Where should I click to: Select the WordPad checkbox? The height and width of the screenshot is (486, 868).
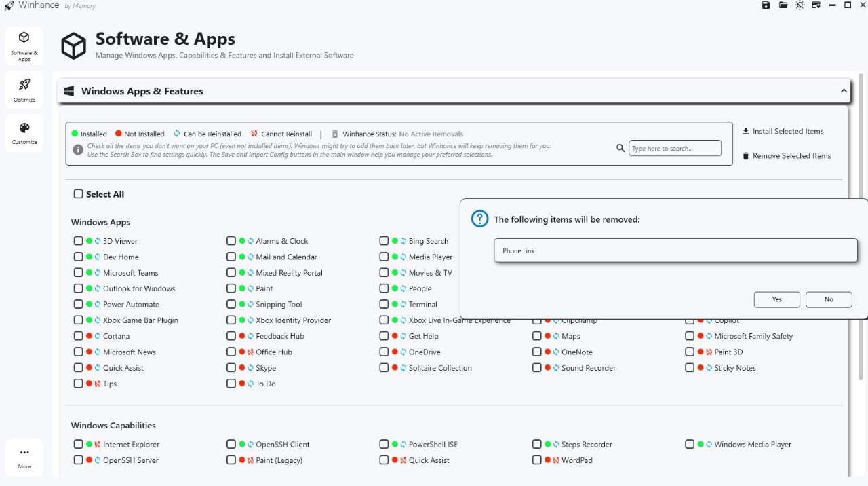[537, 460]
